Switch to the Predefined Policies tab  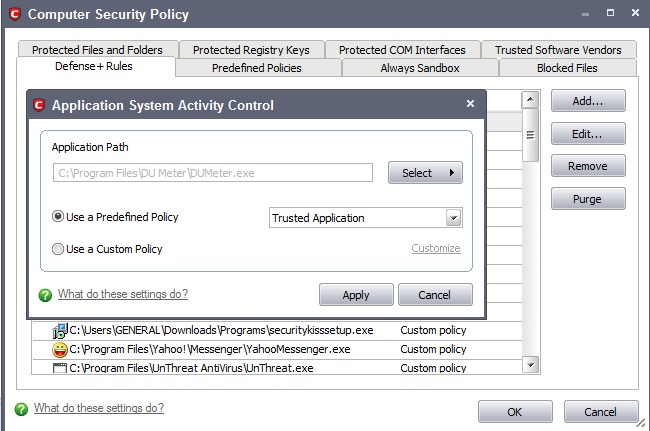(x=258, y=68)
